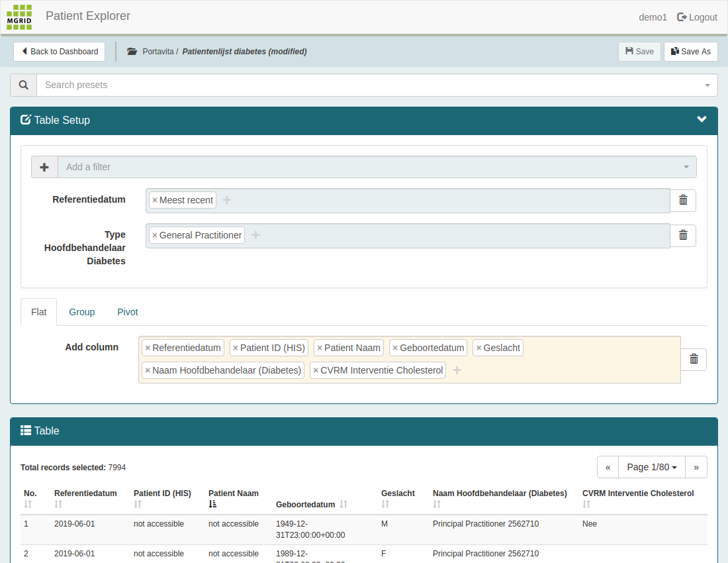This screenshot has width=728, height=563.
Task: Click Total records selected: 7994
Action: (x=73, y=468)
